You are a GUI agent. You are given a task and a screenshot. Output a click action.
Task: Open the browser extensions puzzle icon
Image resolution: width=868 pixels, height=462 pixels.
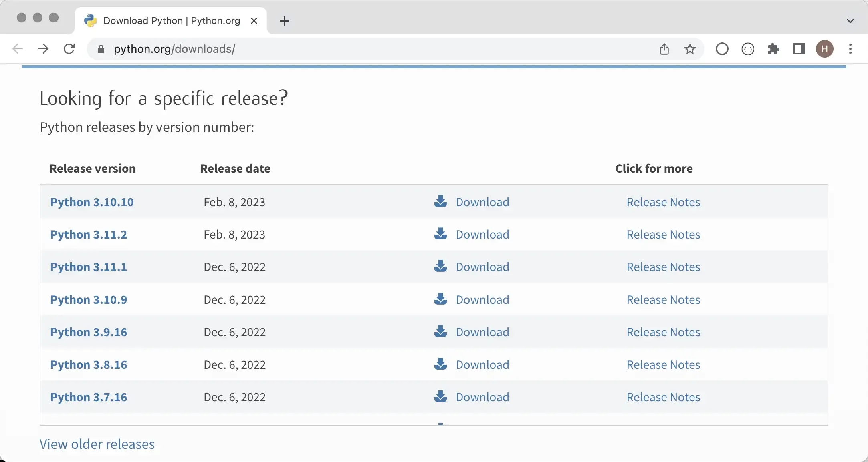(773, 49)
